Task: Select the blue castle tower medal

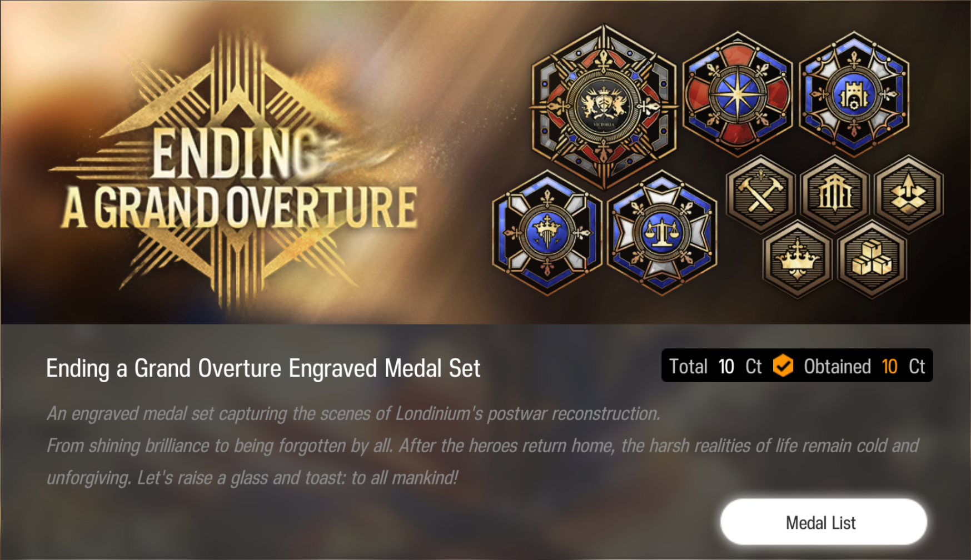Action: pos(853,94)
